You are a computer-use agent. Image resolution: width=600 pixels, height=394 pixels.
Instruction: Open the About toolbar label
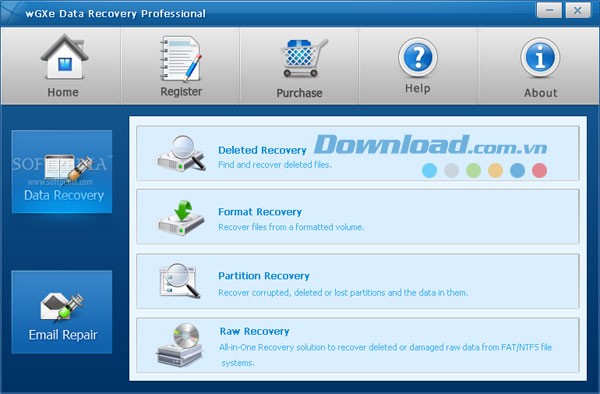541,93
